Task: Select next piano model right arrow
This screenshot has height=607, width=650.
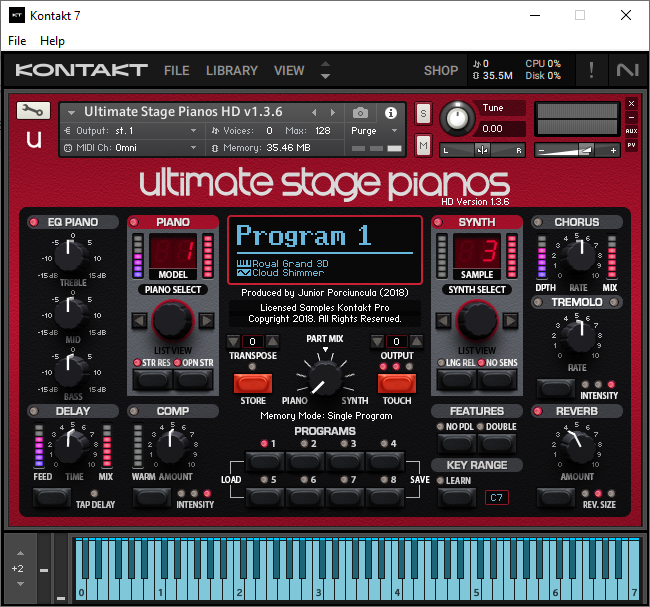Action: (206, 320)
